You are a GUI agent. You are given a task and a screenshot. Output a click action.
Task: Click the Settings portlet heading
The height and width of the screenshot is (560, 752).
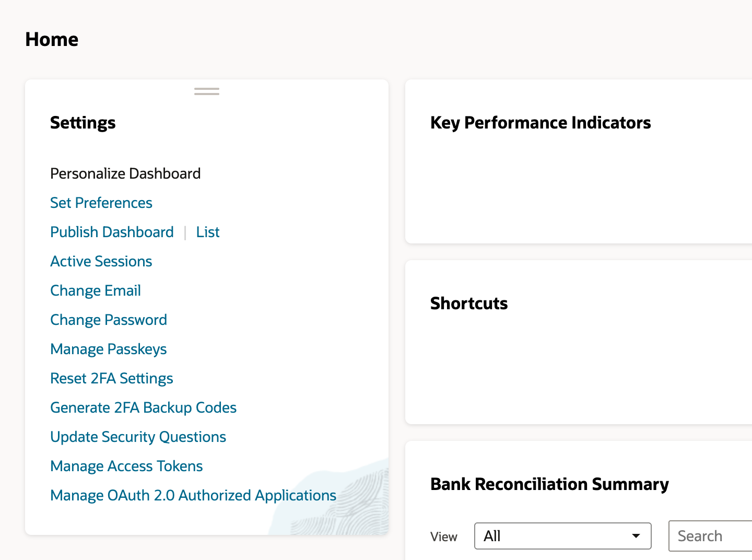coord(83,123)
